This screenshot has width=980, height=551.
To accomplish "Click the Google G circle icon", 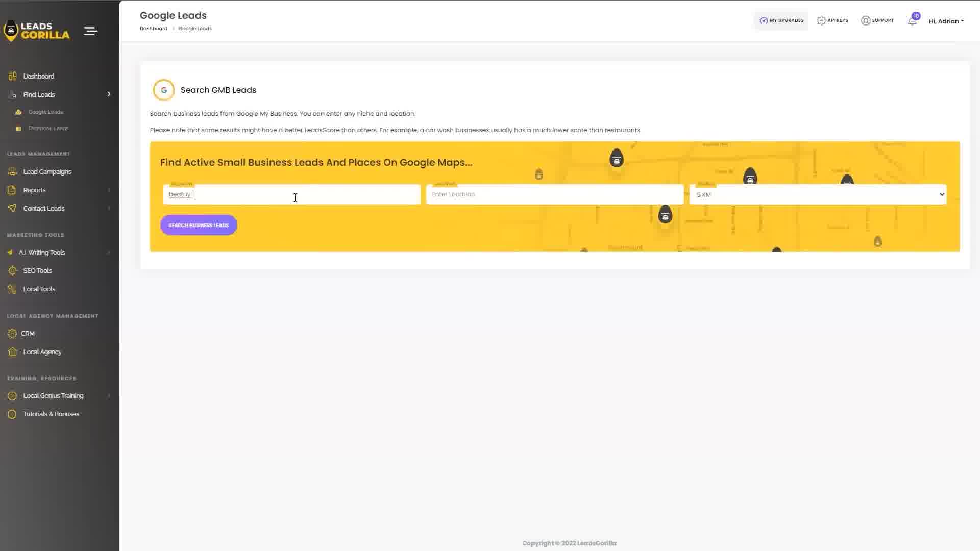I will click(164, 90).
